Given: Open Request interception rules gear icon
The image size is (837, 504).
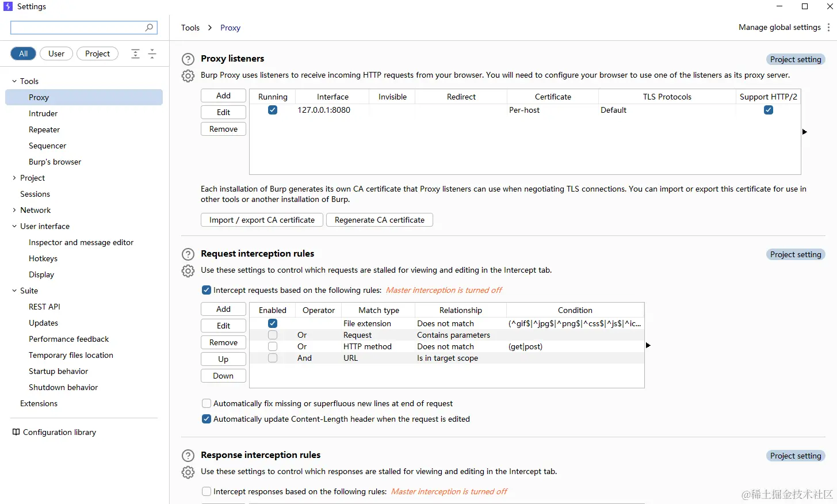Looking at the screenshot, I should (x=188, y=270).
